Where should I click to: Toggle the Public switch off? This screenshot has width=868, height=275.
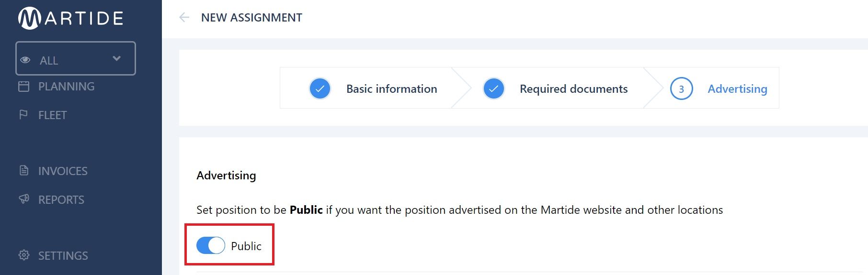211,245
